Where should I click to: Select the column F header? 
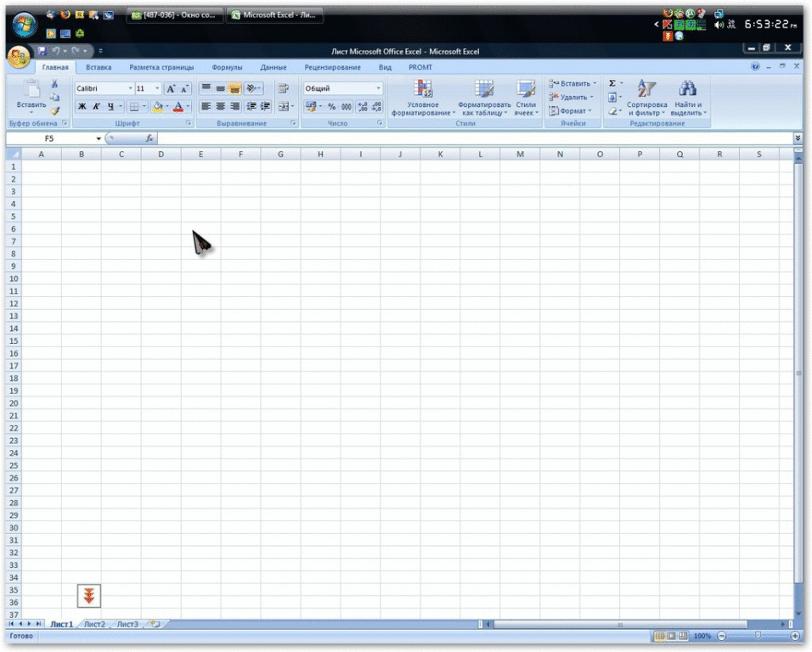[x=240, y=155]
